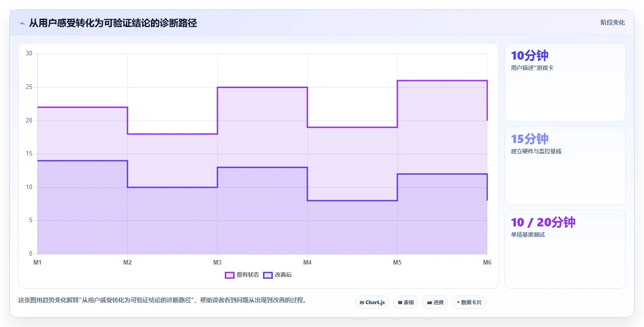Click the 阶段变化 label in header
The height and width of the screenshot is (327, 644).
click(612, 22)
